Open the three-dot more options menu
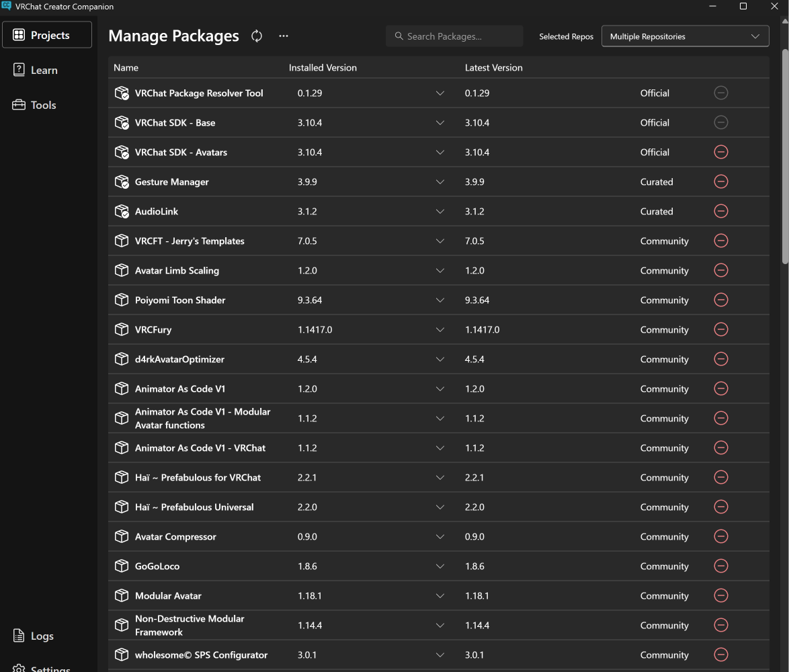This screenshot has height=672, width=789. pyautogui.click(x=284, y=36)
